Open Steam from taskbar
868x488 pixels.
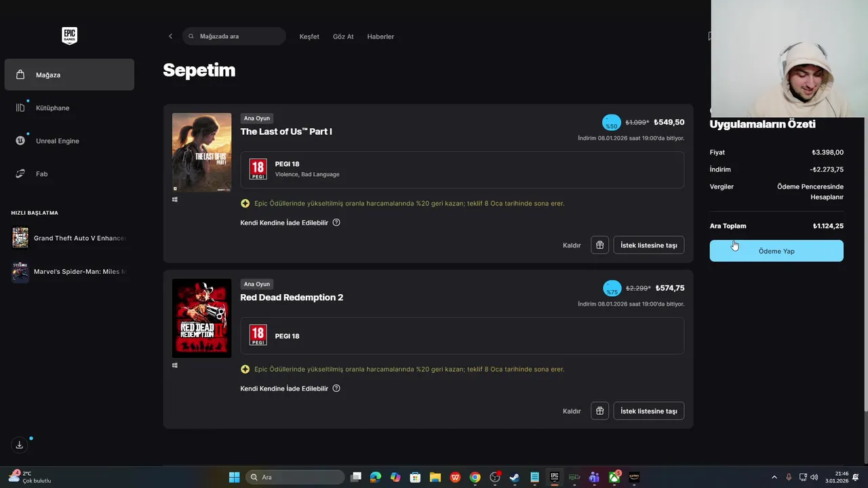[x=515, y=477]
